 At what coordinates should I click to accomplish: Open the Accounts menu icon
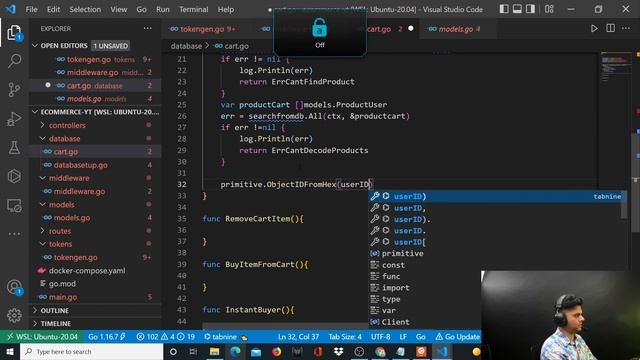pyautogui.click(x=14, y=287)
